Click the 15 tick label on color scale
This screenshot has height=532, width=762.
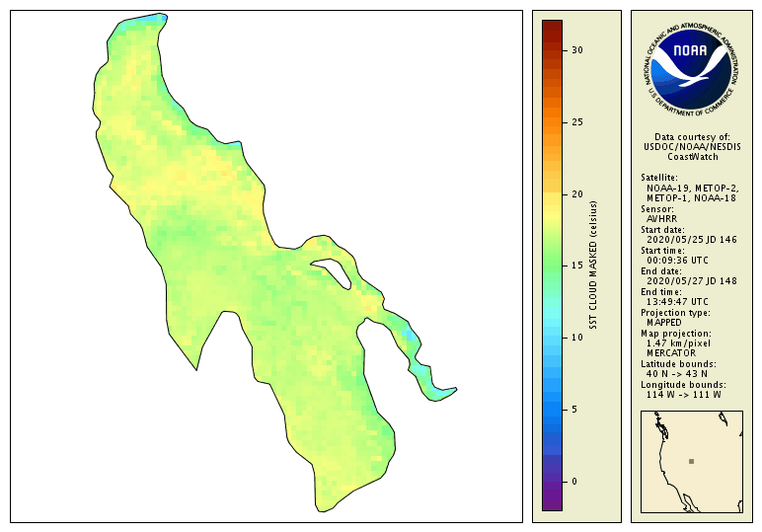[576, 266]
